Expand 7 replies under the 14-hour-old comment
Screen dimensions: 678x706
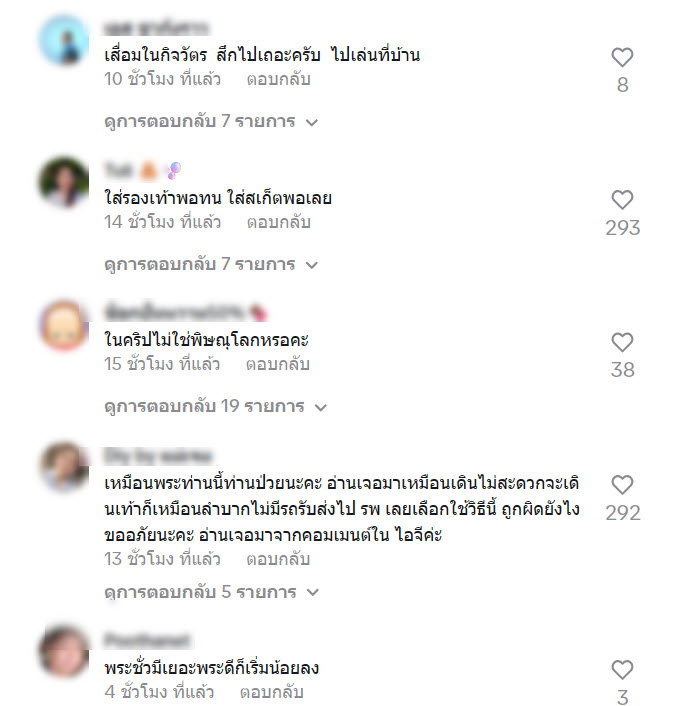(x=211, y=264)
